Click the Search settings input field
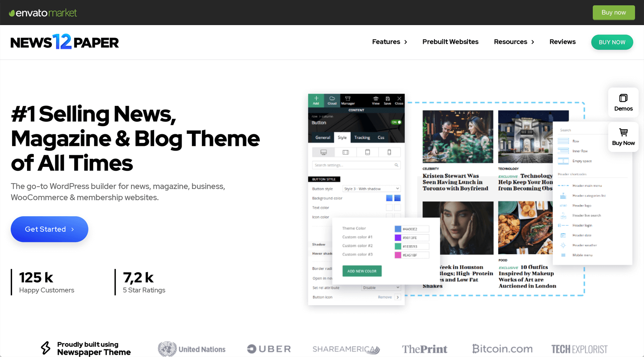Image resolution: width=644 pixels, height=357 pixels. click(356, 165)
